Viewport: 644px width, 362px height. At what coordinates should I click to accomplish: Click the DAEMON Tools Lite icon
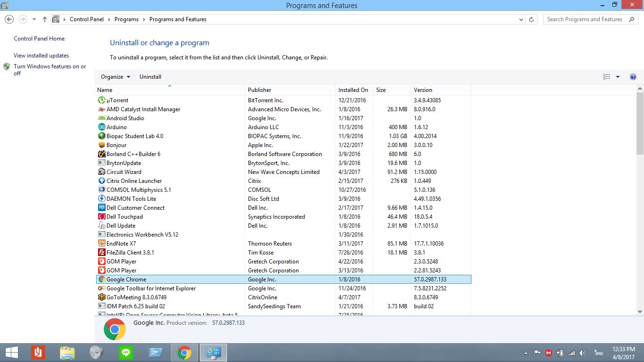tap(101, 199)
